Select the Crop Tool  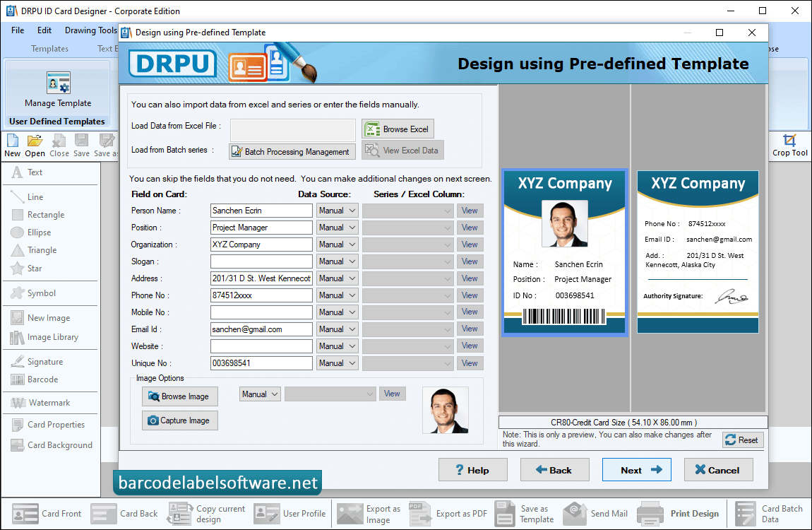click(789, 146)
